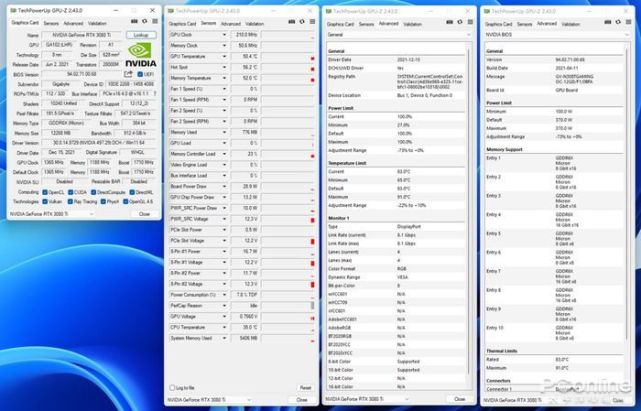Open the GPU Clock sensor dropdown
This screenshot has height=411, width=641.
pos(224,35)
